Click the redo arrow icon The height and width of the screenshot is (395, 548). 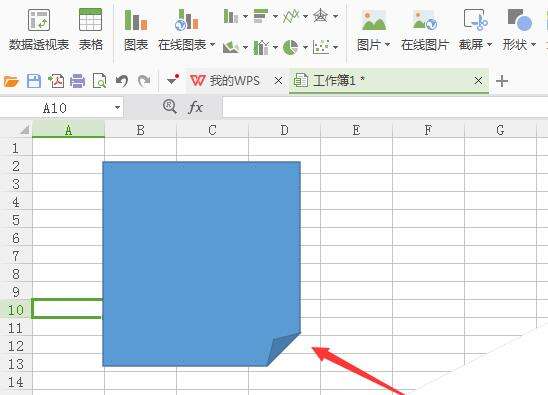click(144, 81)
